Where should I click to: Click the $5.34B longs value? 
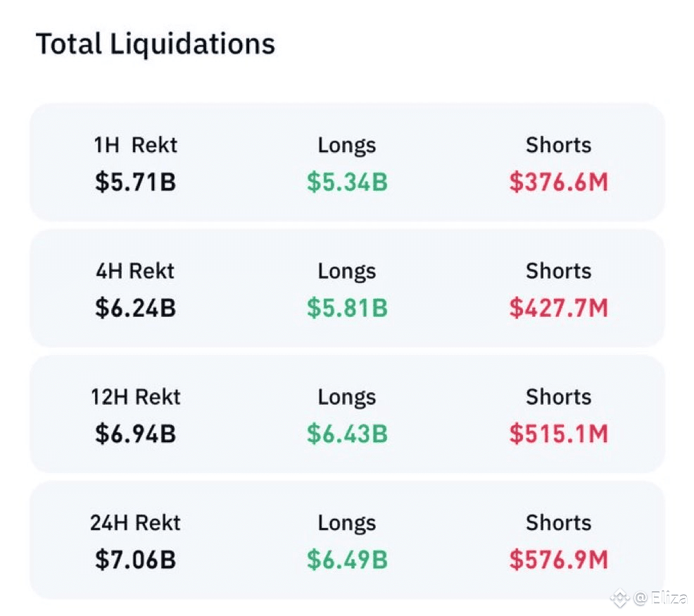tap(347, 182)
